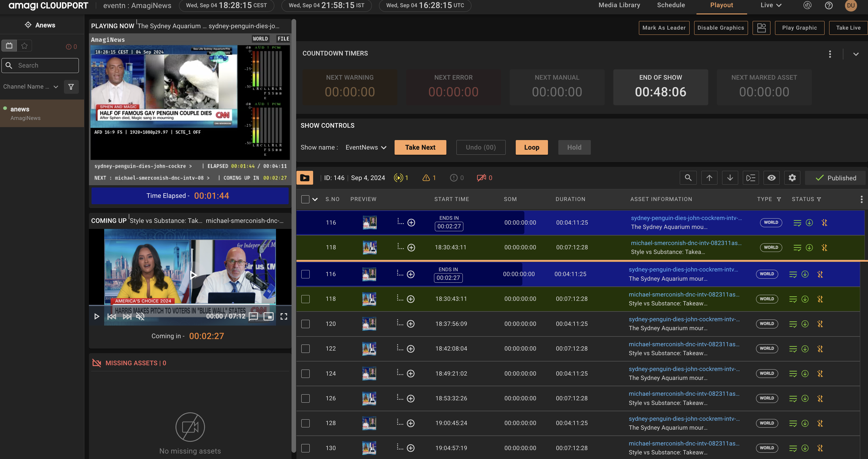Collapse the Countdown Timers panel chevron
The width and height of the screenshot is (868, 459).
coord(856,54)
